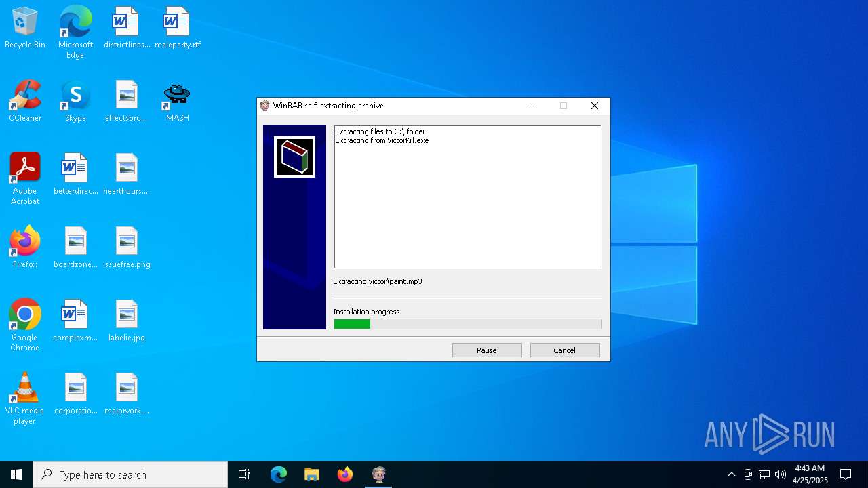Select the boardzone image file icon
The height and width of the screenshot is (488, 868).
click(75, 248)
